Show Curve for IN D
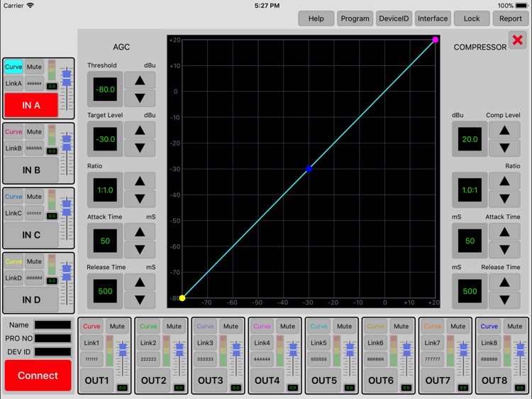 coord(13,261)
